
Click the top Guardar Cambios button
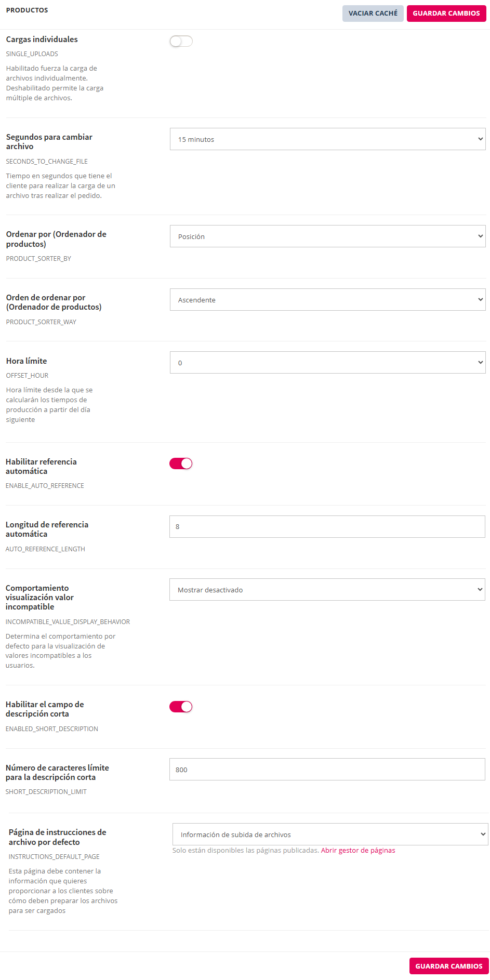(x=446, y=14)
